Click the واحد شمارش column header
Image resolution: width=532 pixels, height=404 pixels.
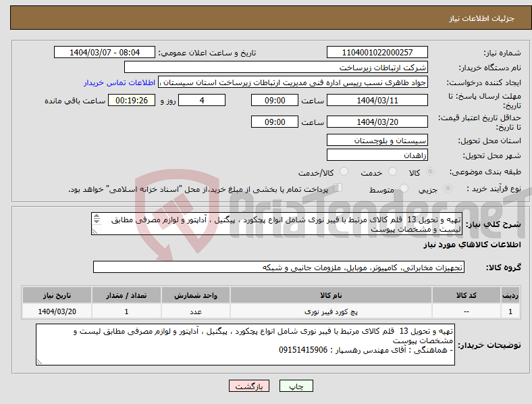point(196,295)
